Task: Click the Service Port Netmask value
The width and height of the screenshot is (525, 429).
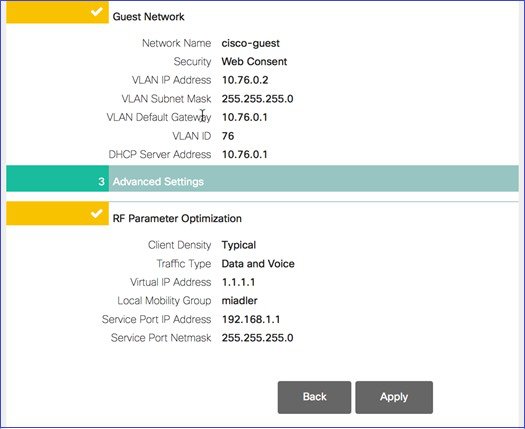Action: tap(257, 338)
